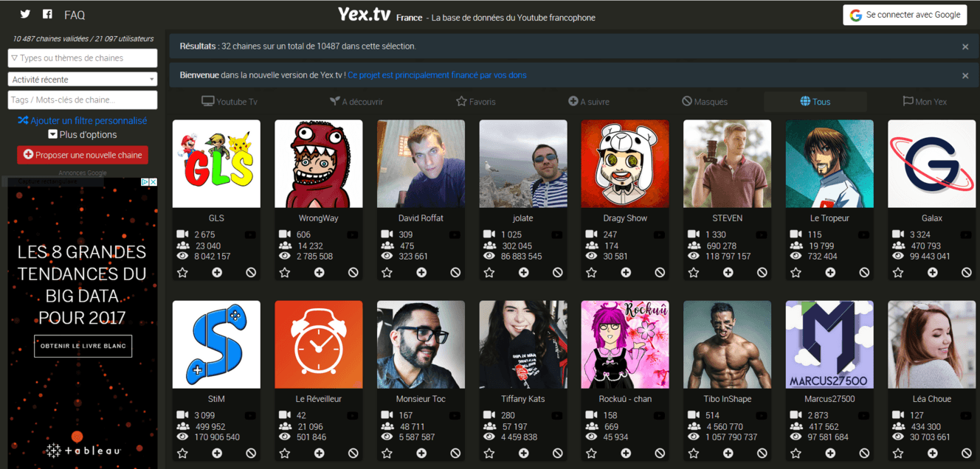Click the Tibo InShape channel name
Screen dimensions: 980x469
728,399
